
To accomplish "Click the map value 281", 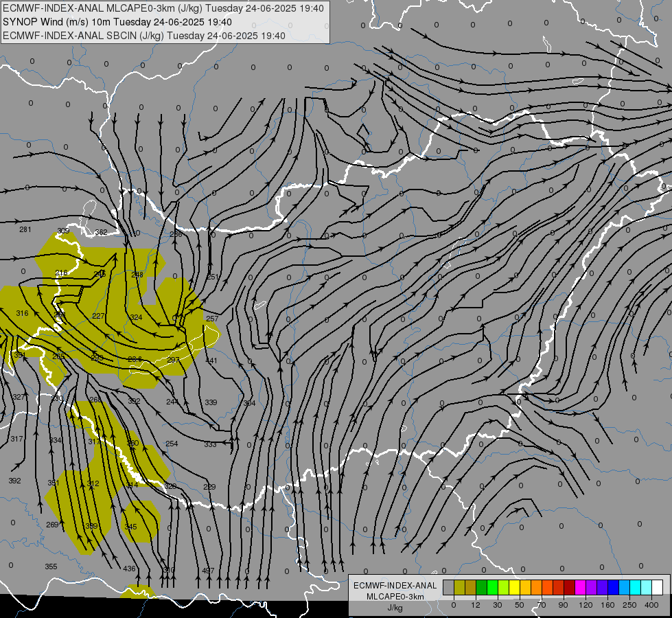I will tap(25, 229).
